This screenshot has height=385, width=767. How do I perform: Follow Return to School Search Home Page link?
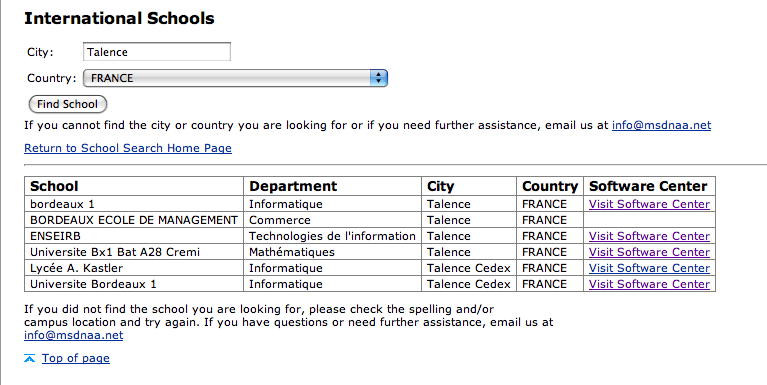click(x=128, y=148)
